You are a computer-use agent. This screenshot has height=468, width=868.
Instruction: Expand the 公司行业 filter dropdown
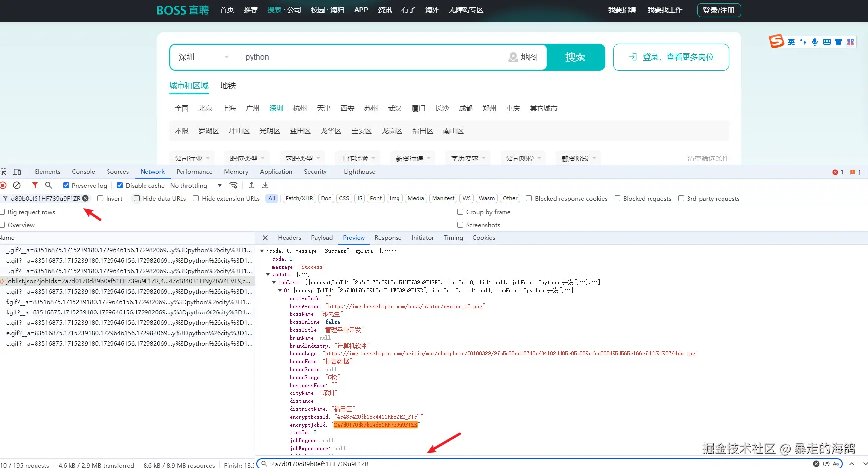tap(192, 158)
